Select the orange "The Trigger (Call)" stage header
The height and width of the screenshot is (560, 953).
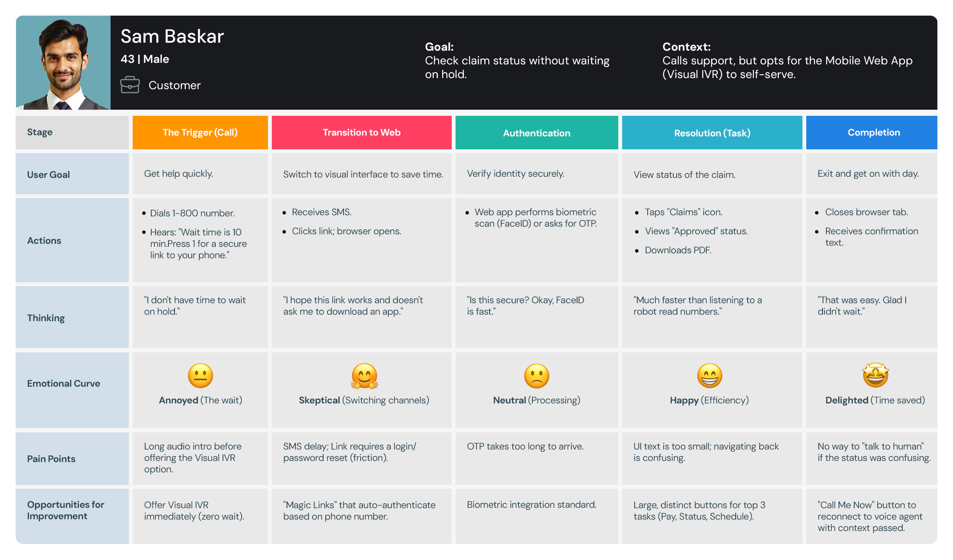point(200,133)
